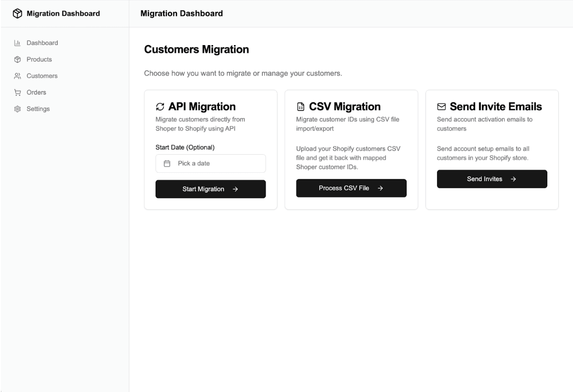Click the Products box icon in sidebar
Screen dimensions: 573x392
18,60
